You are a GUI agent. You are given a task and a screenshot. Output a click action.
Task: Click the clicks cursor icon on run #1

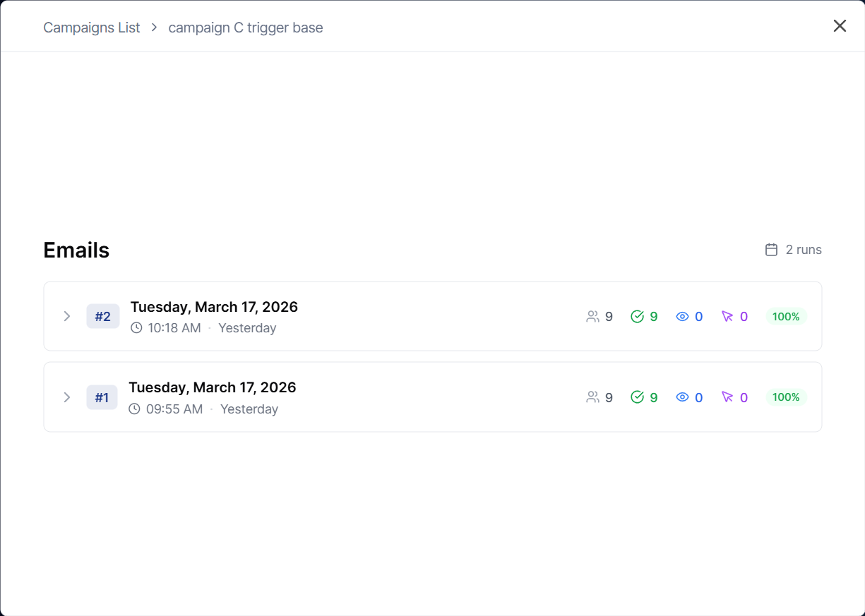(x=727, y=397)
